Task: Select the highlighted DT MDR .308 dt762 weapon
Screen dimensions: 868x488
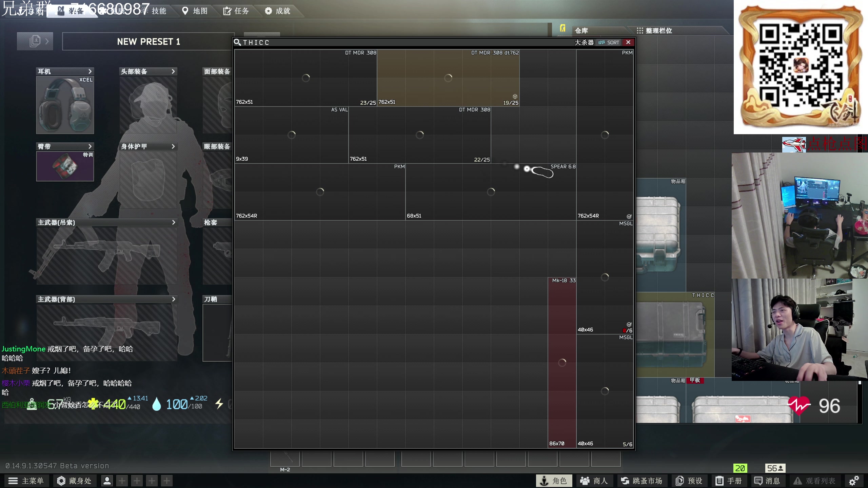Action: click(x=448, y=78)
